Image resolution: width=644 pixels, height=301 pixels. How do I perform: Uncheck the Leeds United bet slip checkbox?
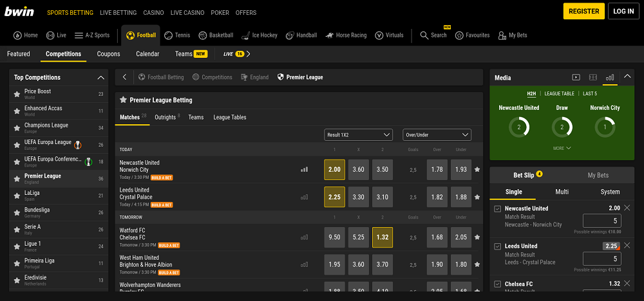(497, 246)
